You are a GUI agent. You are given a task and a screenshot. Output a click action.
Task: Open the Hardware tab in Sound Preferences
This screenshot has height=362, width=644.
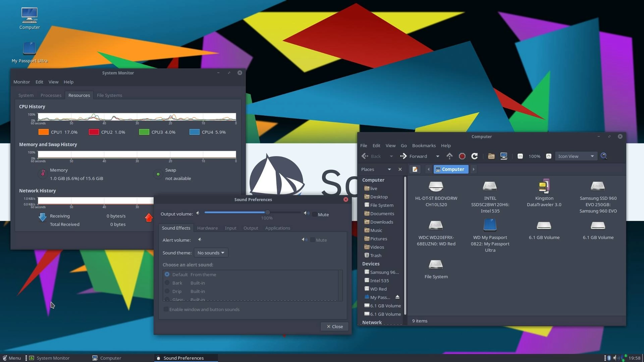tap(207, 228)
